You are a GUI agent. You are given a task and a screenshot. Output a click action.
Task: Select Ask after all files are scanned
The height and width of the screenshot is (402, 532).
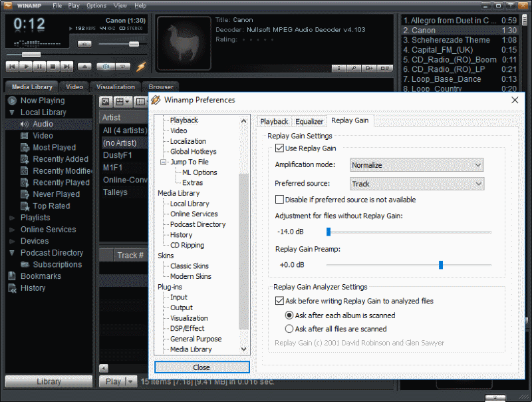289,329
